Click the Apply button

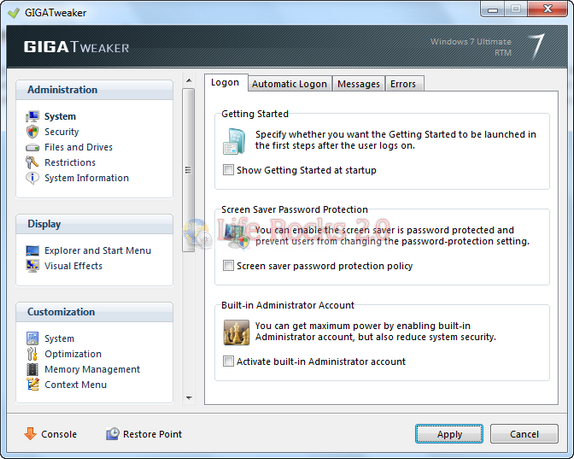pyautogui.click(x=449, y=434)
